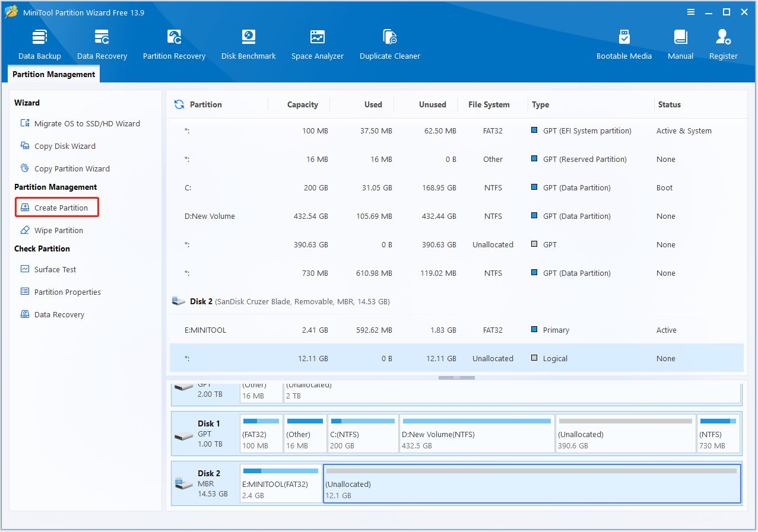Viewport: 758px width, 532px height.
Task: Click the Register icon
Action: click(x=724, y=45)
